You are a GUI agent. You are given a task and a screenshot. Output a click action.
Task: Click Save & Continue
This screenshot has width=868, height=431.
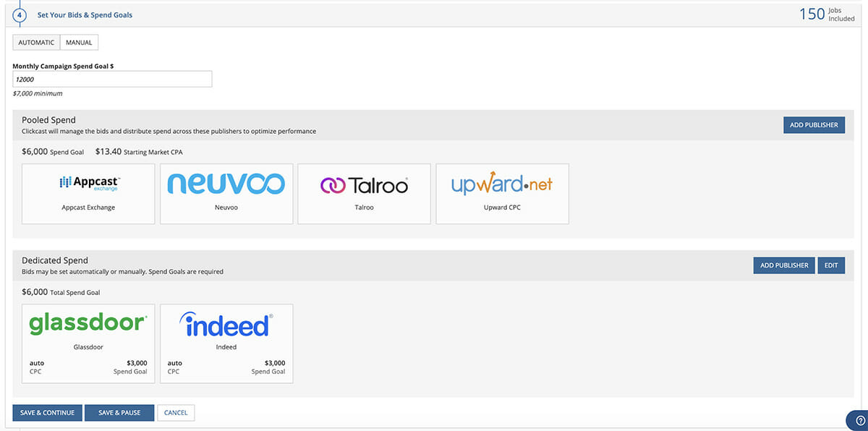[x=47, y=413]
